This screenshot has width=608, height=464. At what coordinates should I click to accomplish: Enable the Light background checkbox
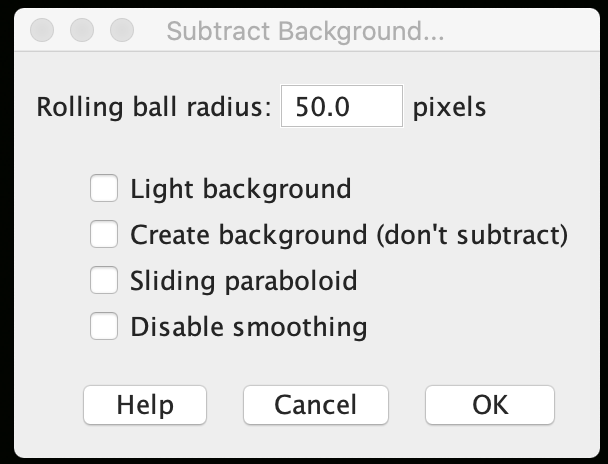104,188
